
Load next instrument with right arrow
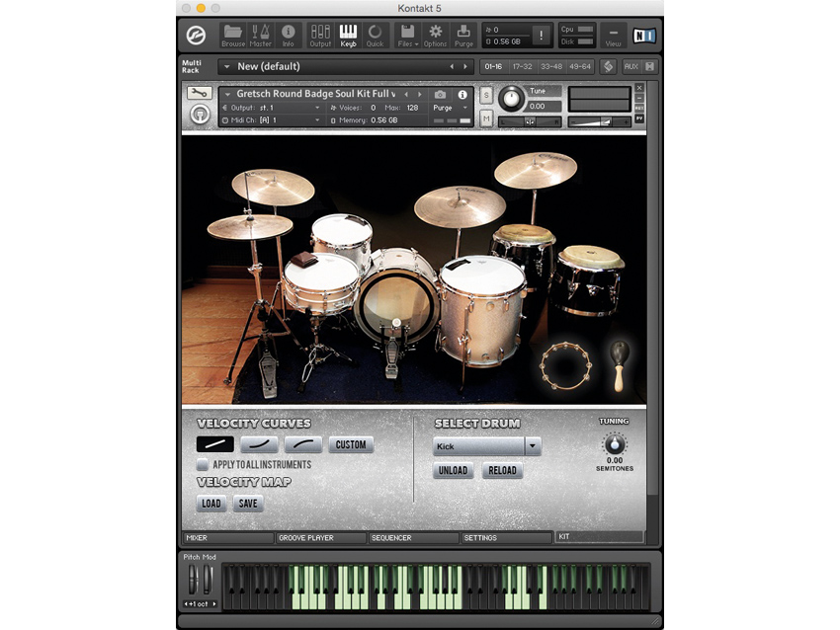[x=420, y=94]
